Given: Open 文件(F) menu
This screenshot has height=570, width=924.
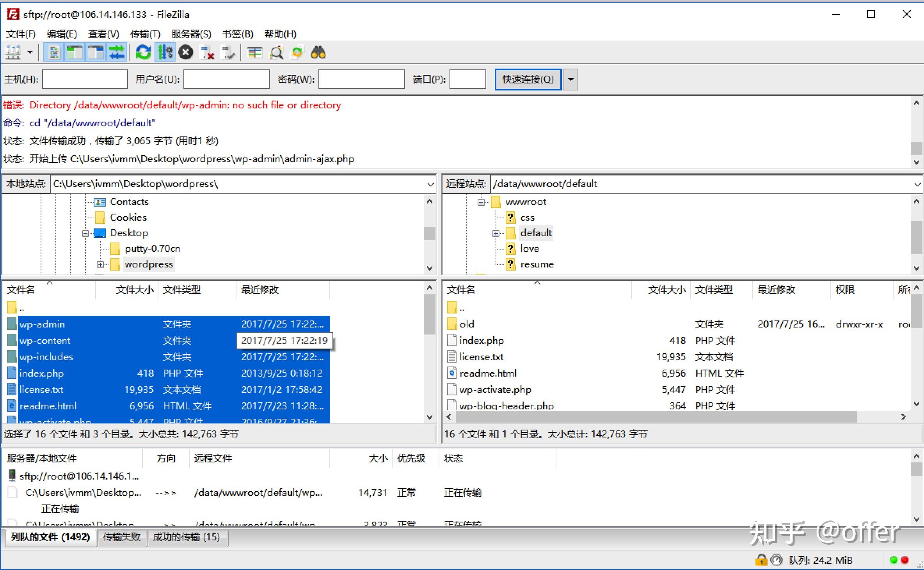Looking at the screenshot, I should (x=21, y=34).
